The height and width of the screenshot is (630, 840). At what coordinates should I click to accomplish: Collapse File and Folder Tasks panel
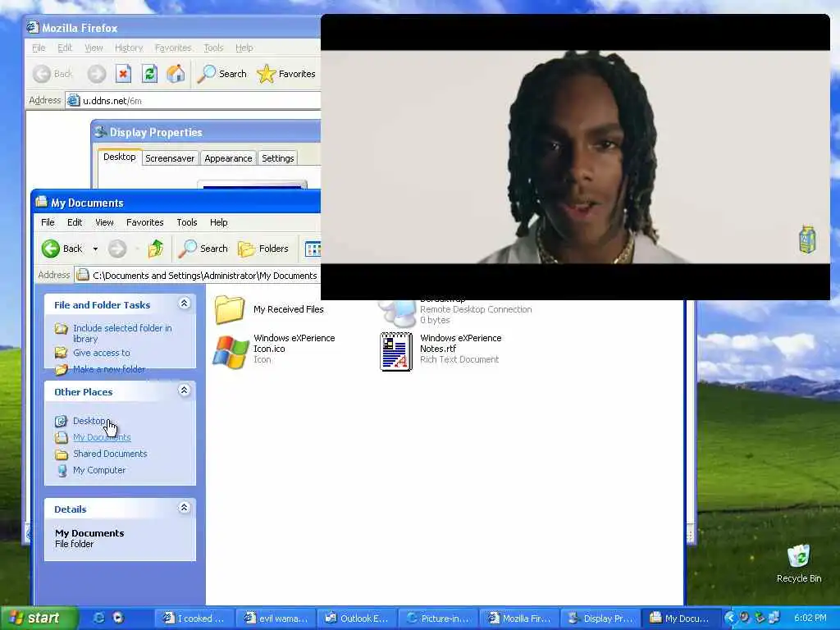coord(184,304)
